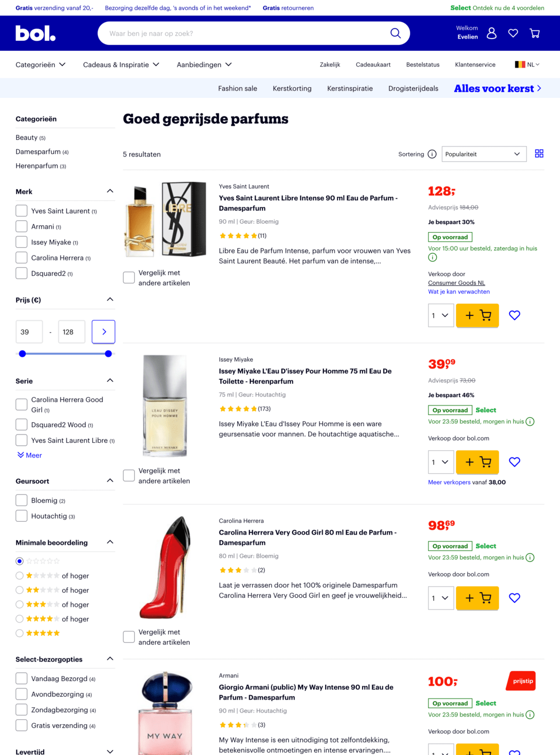Add Issey Miyake perfume to wishlist
This screenshot has height=755, width=560.
click(x=515, y=462)
